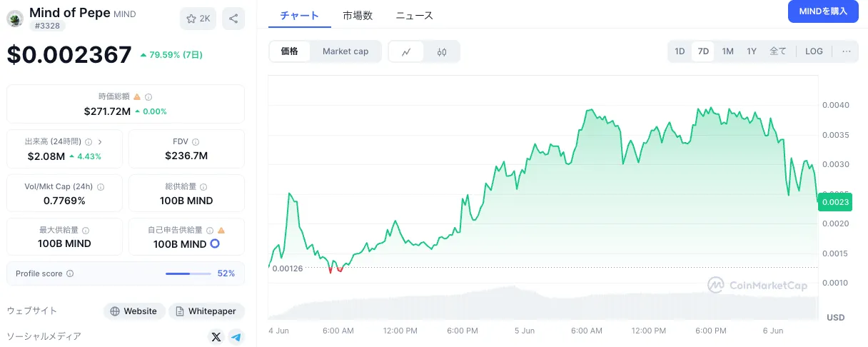Expand 出来高 (24時間) chevron arrow
This screenshot has width=868, height=347.
tap(100, 142)
